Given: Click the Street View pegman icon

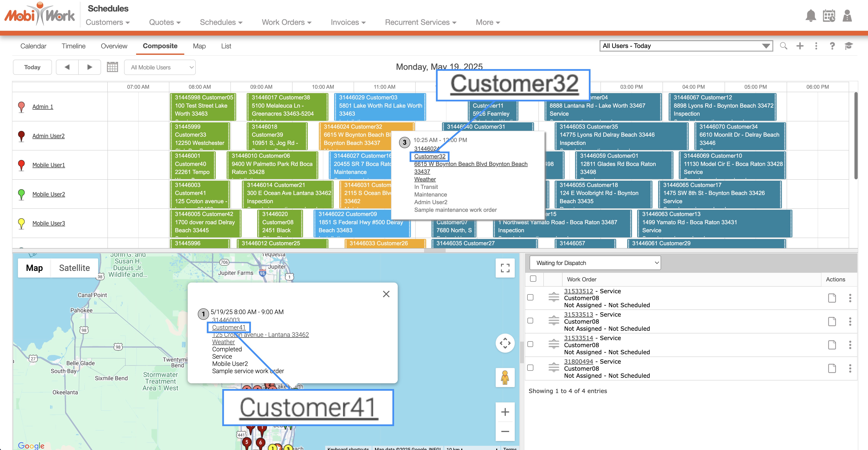Looking at the screenshot, I should coord(505,378).
